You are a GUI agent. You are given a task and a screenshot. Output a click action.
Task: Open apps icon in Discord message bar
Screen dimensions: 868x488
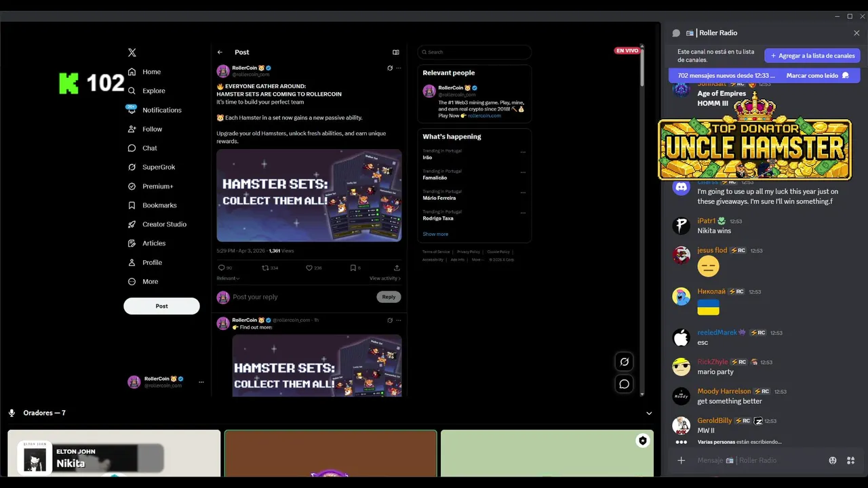click(x=850, y=461)
